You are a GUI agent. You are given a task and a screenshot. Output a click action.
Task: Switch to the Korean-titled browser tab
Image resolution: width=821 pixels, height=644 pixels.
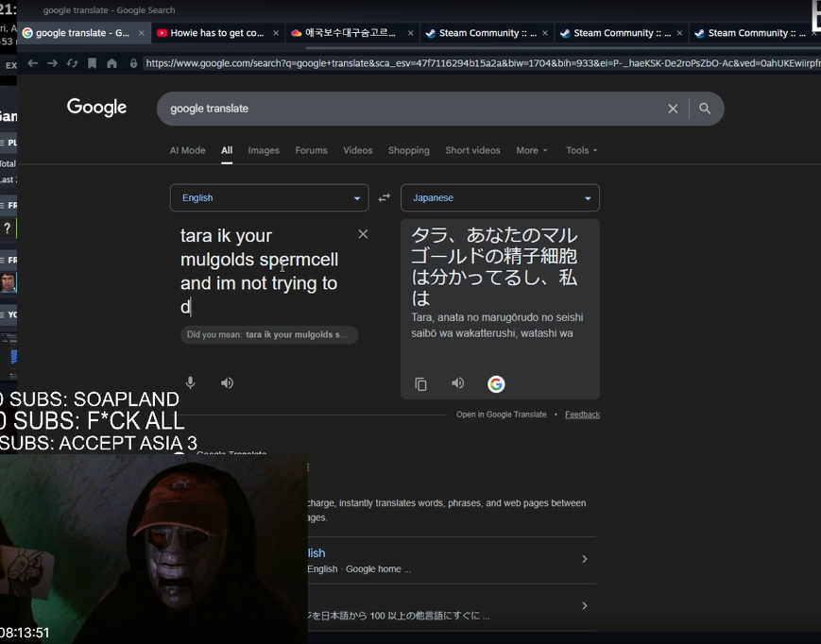click(x=353, y=33)
